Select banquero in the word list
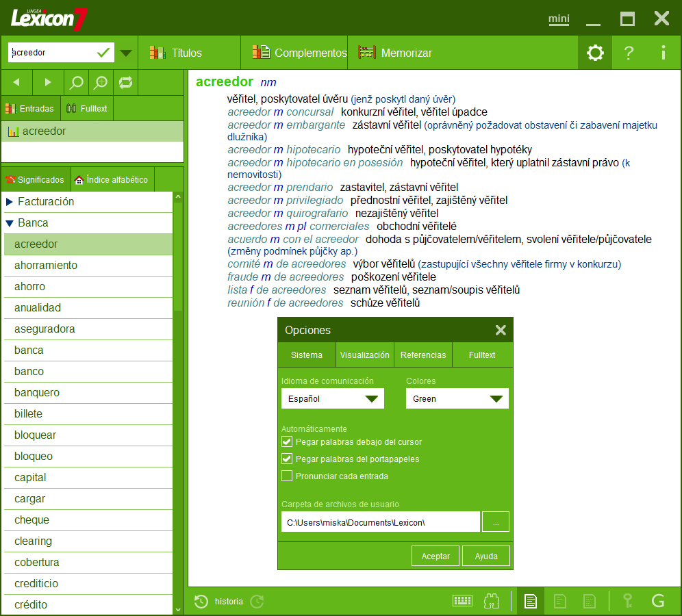682x616 pixels. coord(88,393)
